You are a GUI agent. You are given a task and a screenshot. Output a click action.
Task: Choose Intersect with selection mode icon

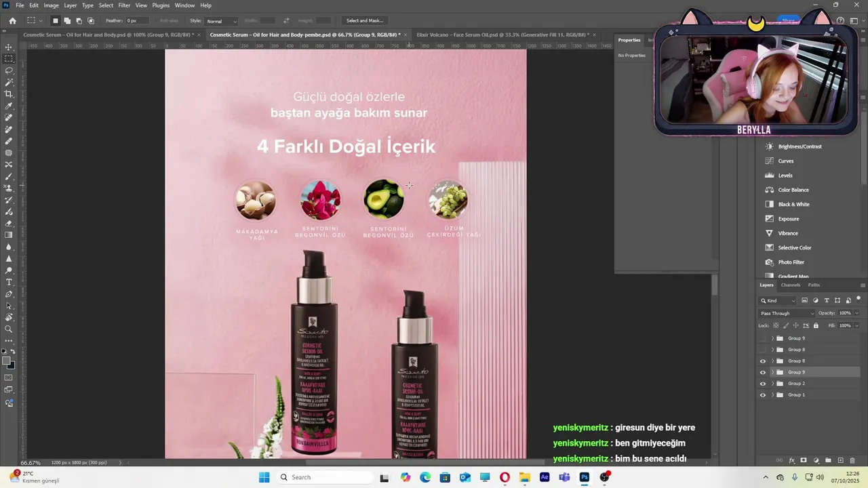click(x=91, y=20)
